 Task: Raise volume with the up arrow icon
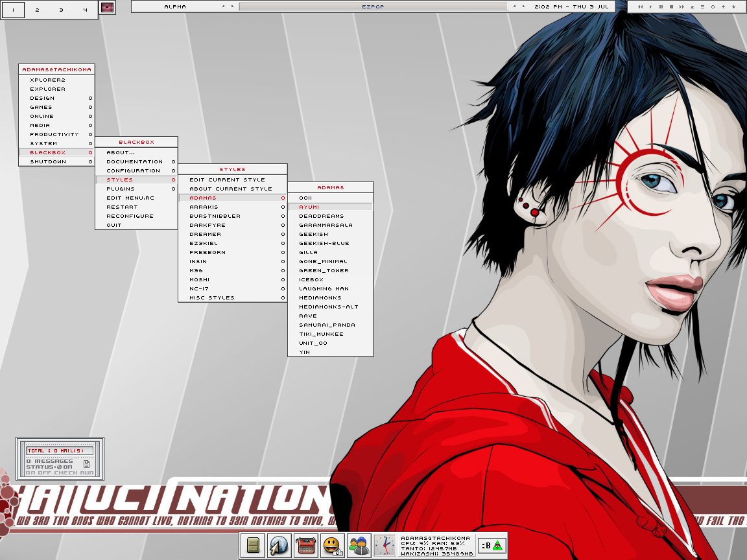(723, 6)
